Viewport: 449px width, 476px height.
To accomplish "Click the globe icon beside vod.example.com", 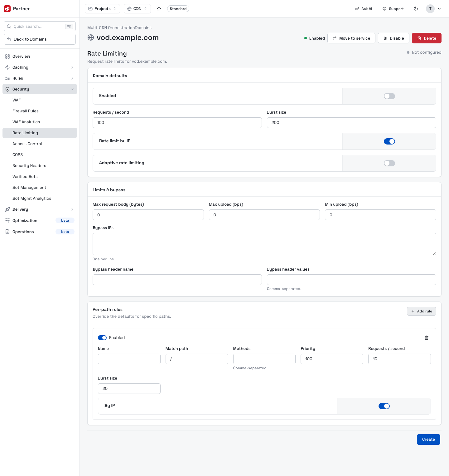I will tap(91, 37).
